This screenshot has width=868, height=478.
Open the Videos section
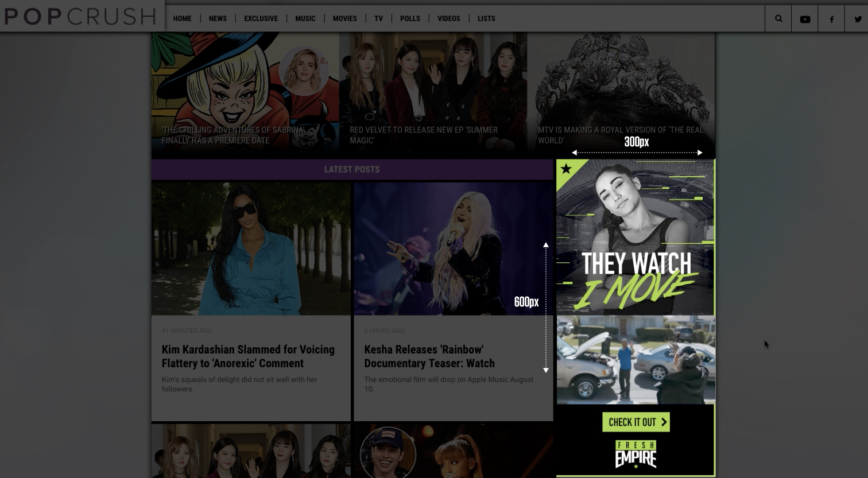(448, 18)
